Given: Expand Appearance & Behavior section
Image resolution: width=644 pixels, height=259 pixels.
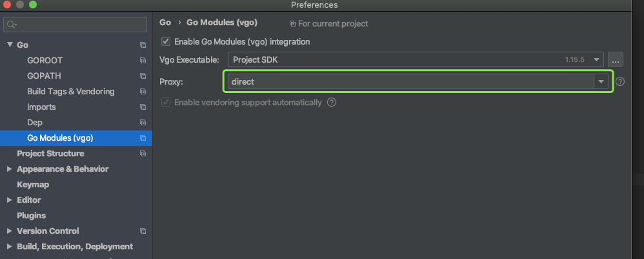Looking at the screenshot, I should click(x=10, y=169).
